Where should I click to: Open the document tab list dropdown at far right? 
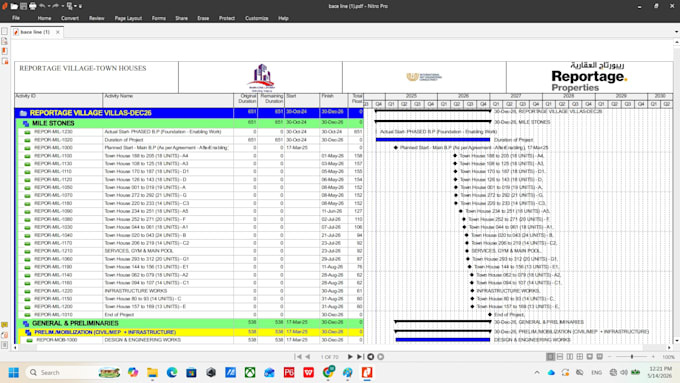[676, 32]
